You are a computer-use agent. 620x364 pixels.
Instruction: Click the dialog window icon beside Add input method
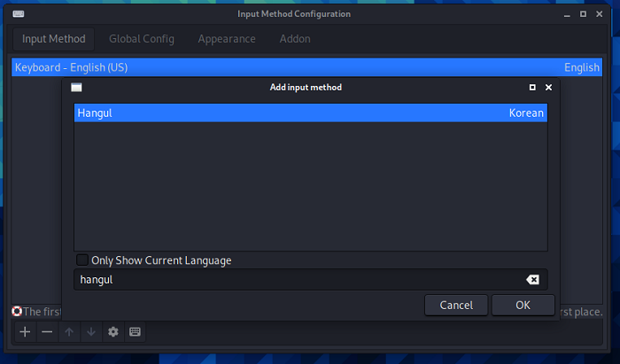76,88
